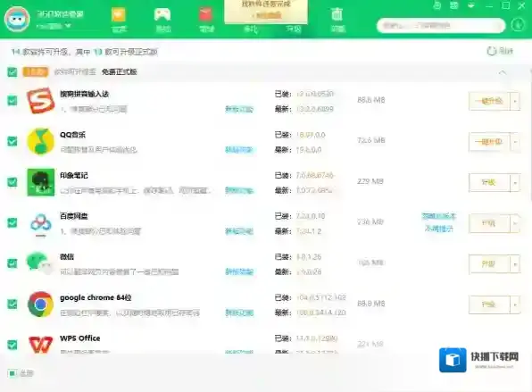Focus the software search input field
Viewport: 532px width, 392px height.
coord(441,26)
